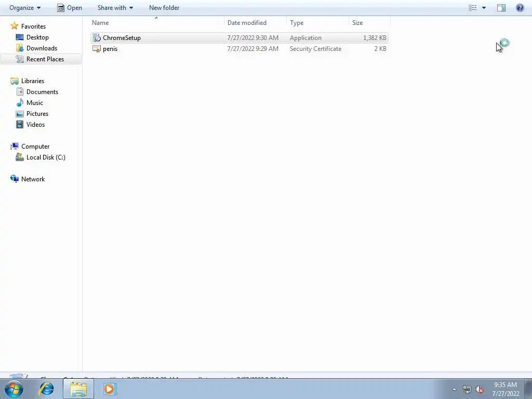Select the ChromeSetup file icon
The height and width of the screenshot is (399, 532).
(x=97, y=37)
